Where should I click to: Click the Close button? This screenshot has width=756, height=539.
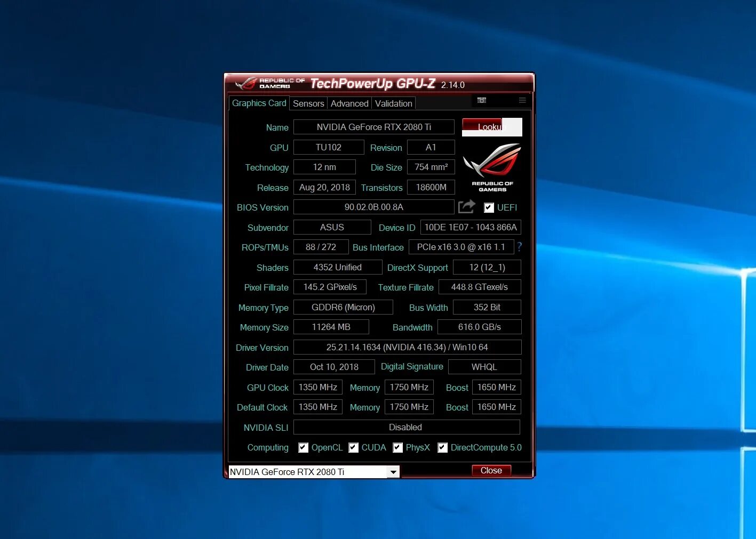tap(491, 470)
